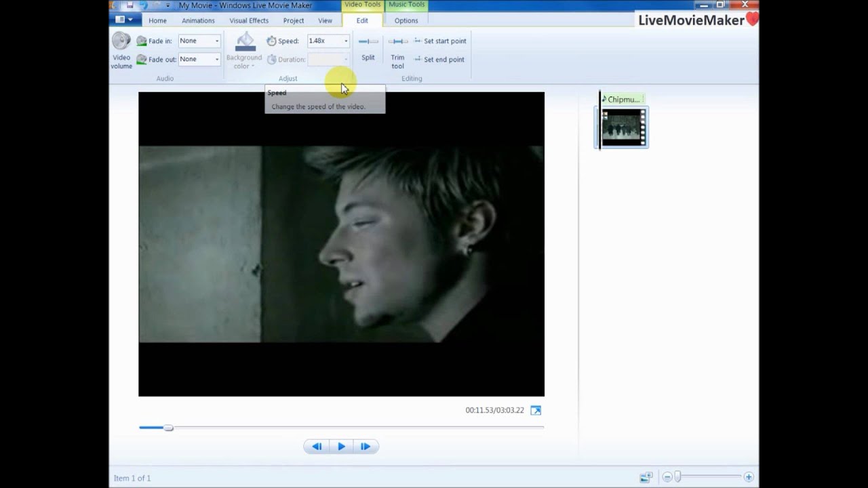Open the Visual Effects tab
The height and width of the screenshot is (488, 868).
(x=249, y=20)
